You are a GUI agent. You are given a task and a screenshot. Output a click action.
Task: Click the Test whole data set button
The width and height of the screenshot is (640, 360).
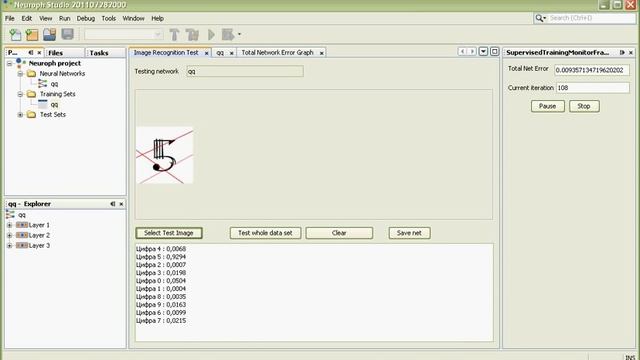265,233
